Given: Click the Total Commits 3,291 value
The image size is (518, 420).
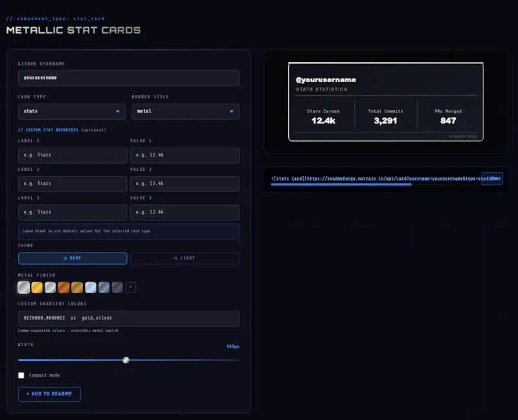Looking at the screenshot, I should point(385,121).
